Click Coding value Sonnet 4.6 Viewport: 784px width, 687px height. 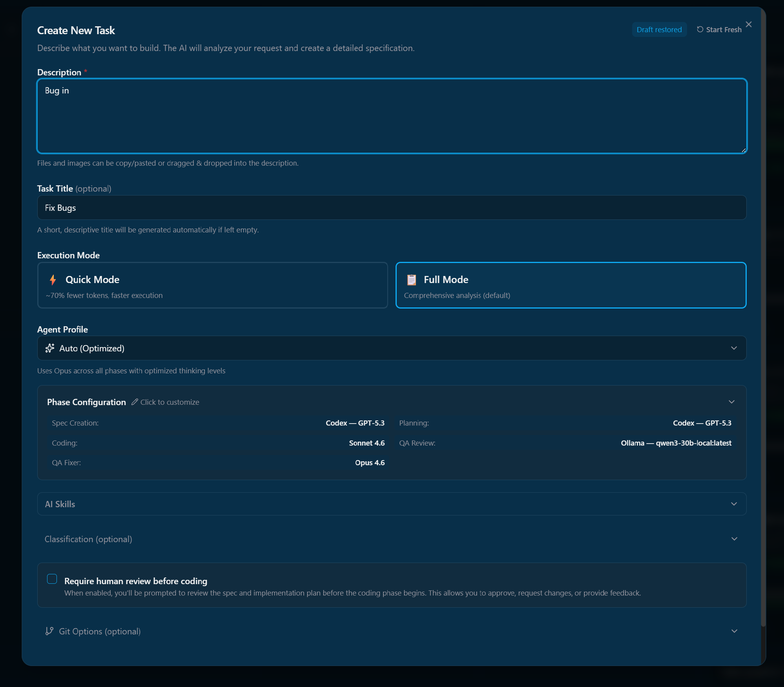pyautogui.click(x=367, y=443)
